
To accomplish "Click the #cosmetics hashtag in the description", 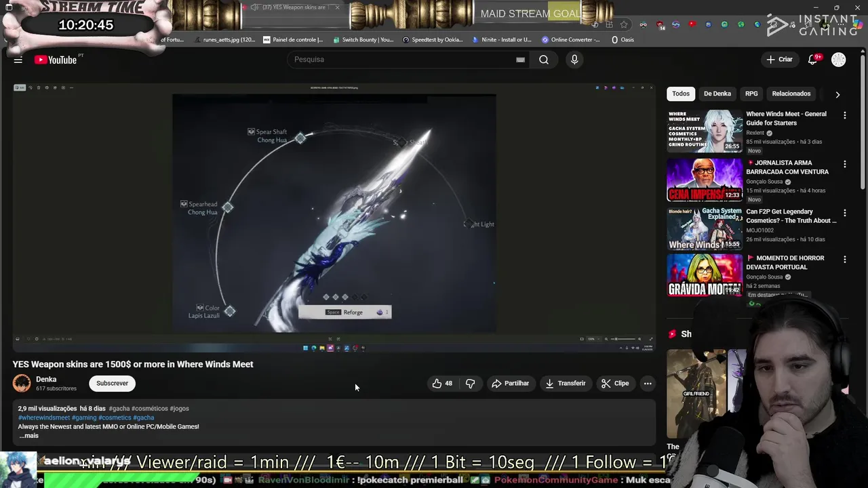I will pyautogui.click(x=115, y=418).
